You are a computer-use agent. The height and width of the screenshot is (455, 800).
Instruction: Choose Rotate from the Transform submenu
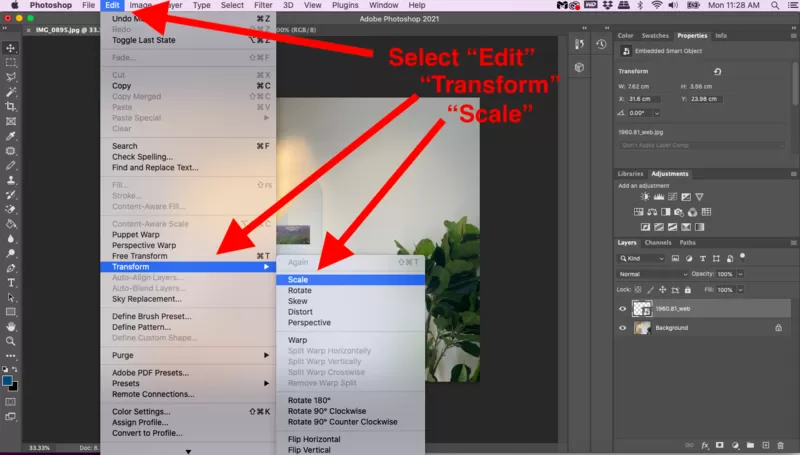click(x=350, y=290)
